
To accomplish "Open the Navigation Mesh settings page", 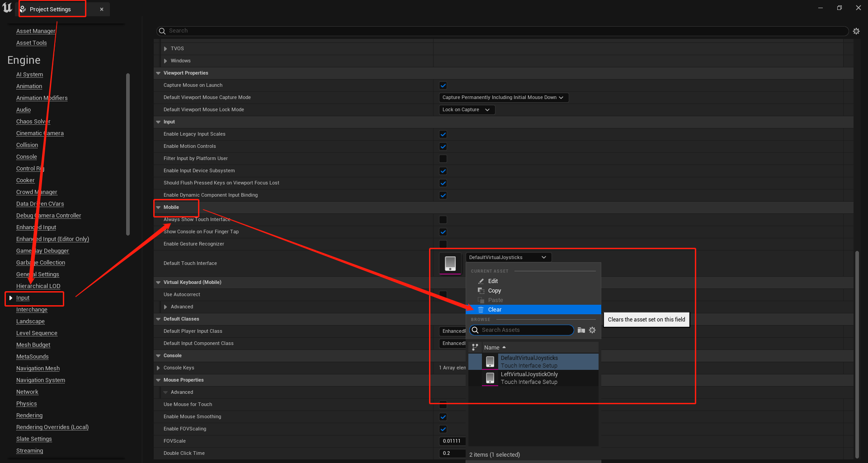I will coord(38,369).
